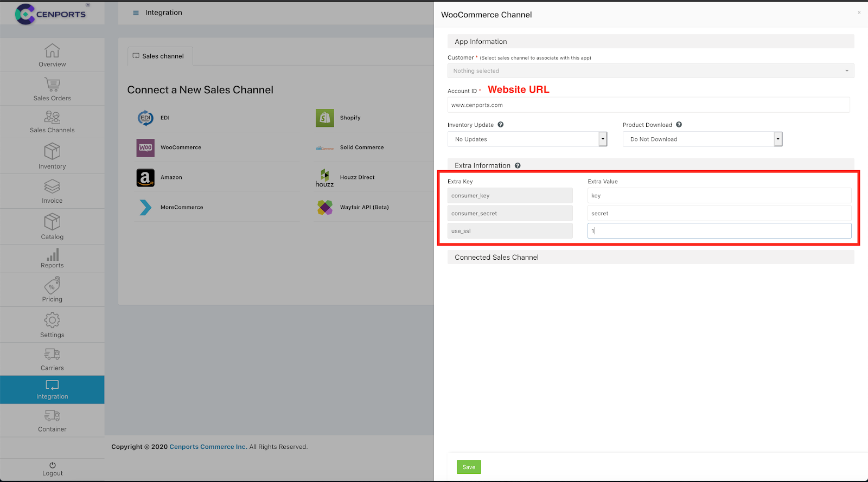Choose the WooCommerce logo icon
Image resolution: width=868 pixels, height=482 pixels.
tap(145, 147)
